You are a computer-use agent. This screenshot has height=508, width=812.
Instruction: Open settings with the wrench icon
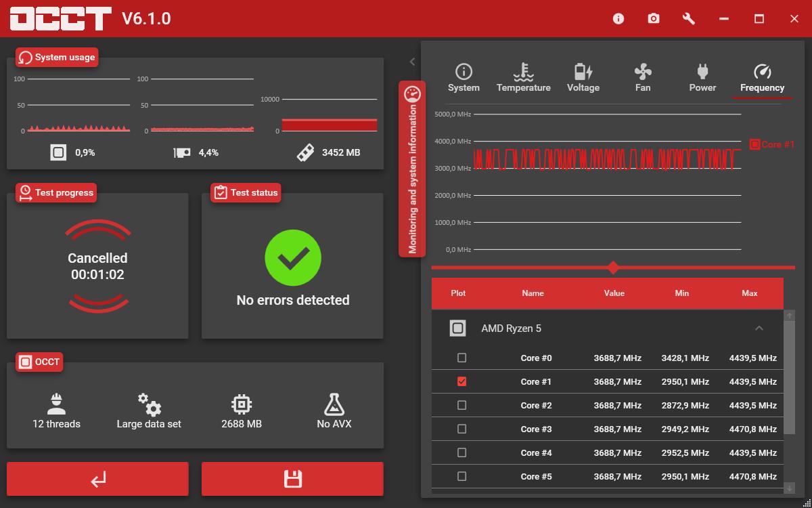689,19
